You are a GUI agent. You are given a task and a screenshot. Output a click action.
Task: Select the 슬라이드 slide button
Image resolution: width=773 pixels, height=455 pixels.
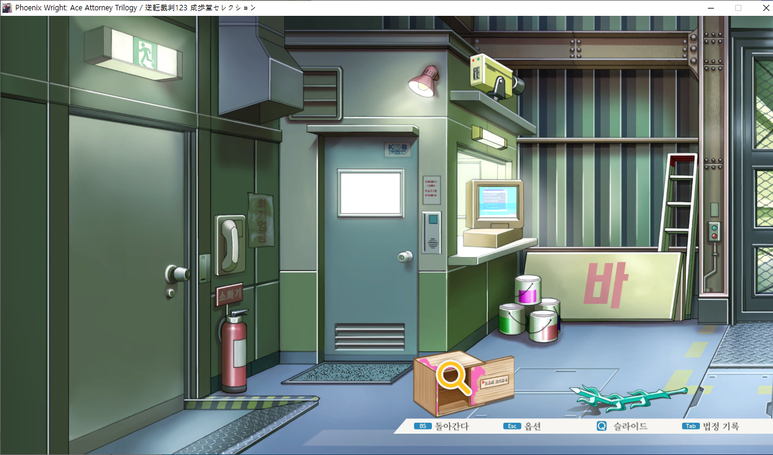[x=622, y=426]
